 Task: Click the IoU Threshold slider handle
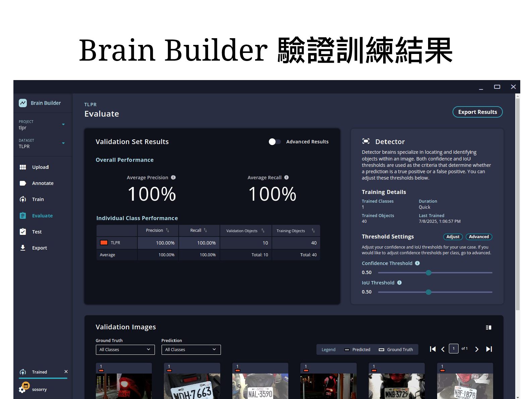pos(428,292)
